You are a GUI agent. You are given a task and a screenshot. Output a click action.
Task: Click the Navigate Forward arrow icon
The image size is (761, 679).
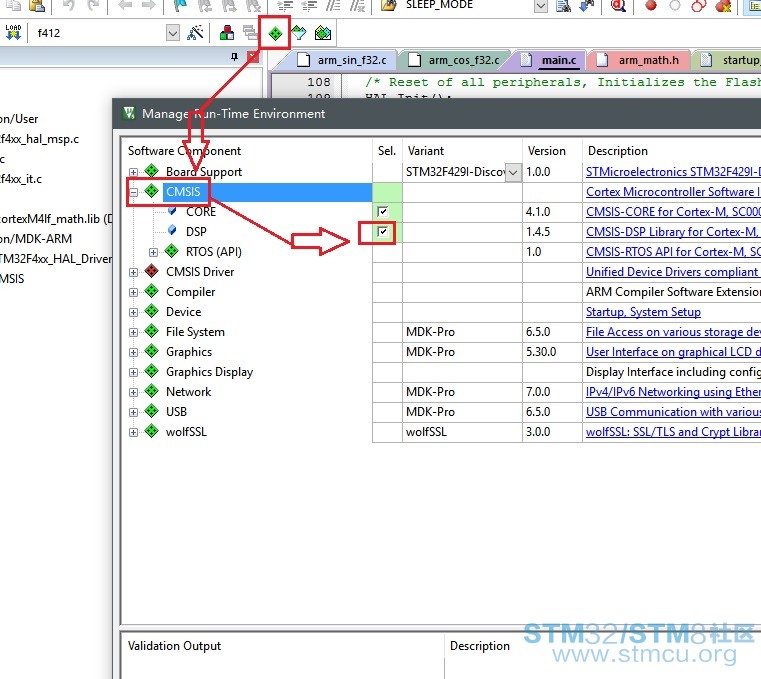pos(149,5)
